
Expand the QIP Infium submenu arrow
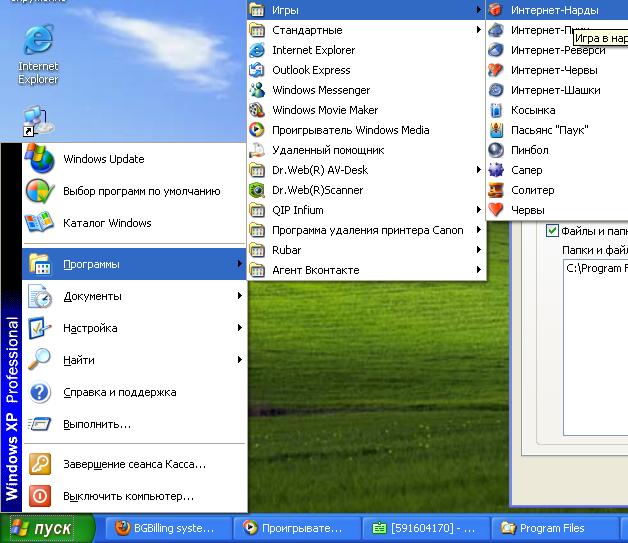pos(479,210)
